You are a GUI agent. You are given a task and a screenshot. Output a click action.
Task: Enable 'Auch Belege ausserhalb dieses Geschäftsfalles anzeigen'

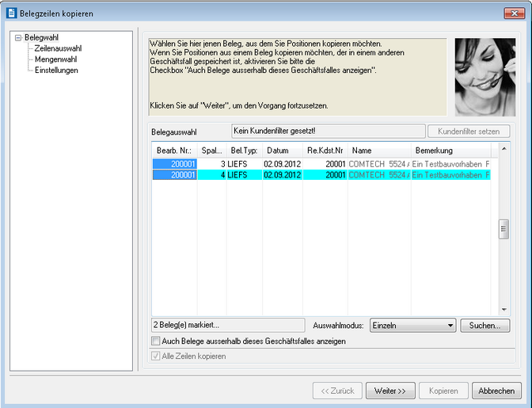click(x=156, y=341)
